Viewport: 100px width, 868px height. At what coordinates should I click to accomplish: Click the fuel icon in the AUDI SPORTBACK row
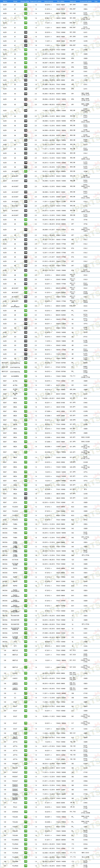coord(26,306)
